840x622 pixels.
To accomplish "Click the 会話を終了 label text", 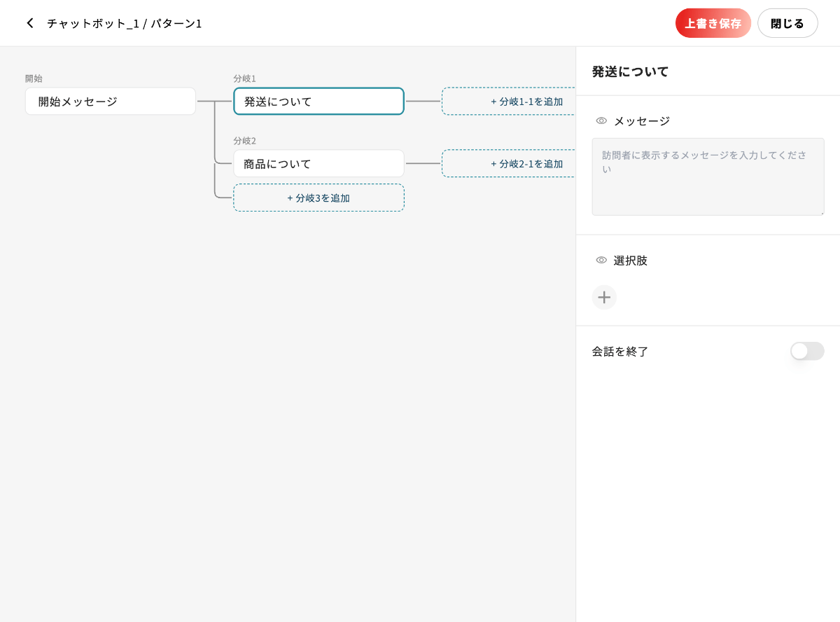I will [x=620, y=351].
